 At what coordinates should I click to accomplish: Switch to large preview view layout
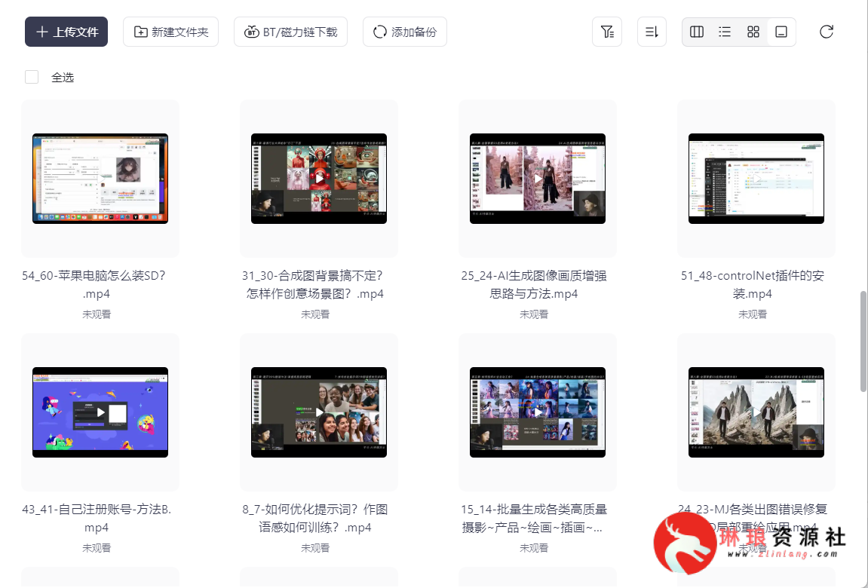(781, 32)
